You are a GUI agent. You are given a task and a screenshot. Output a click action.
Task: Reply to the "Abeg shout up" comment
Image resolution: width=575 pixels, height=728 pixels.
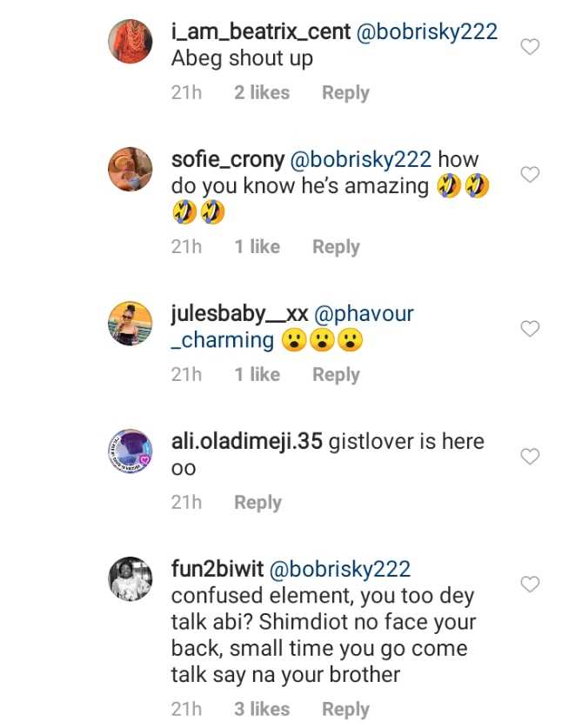coord(345,93)
